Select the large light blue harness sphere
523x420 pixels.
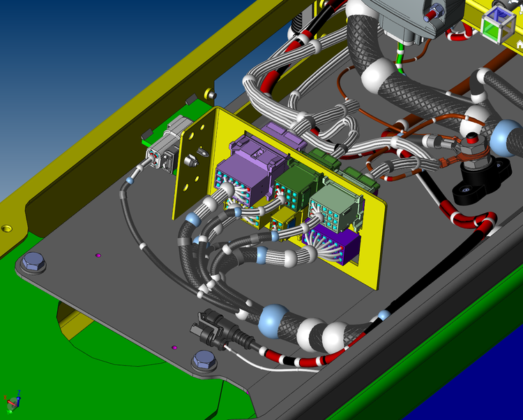point(272,322)
